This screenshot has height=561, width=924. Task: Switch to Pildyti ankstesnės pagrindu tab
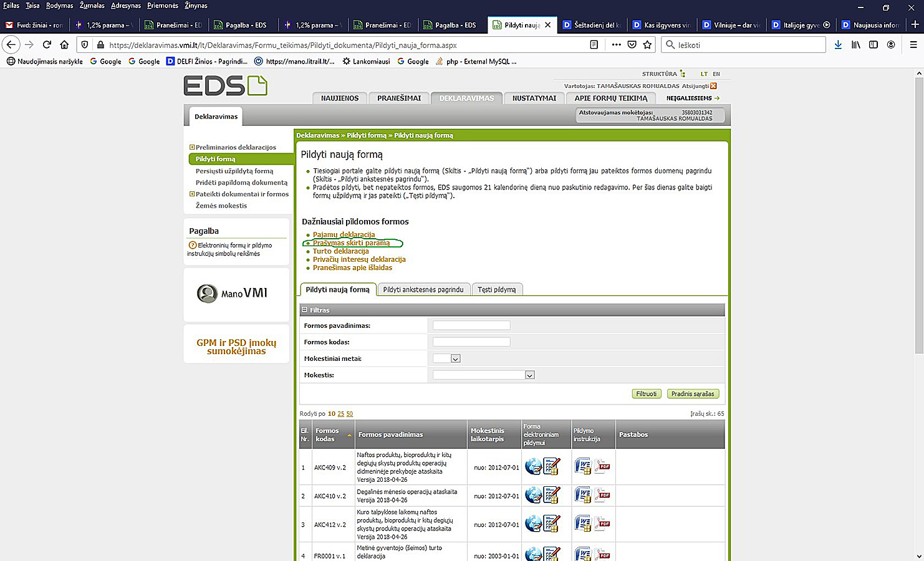423,290
